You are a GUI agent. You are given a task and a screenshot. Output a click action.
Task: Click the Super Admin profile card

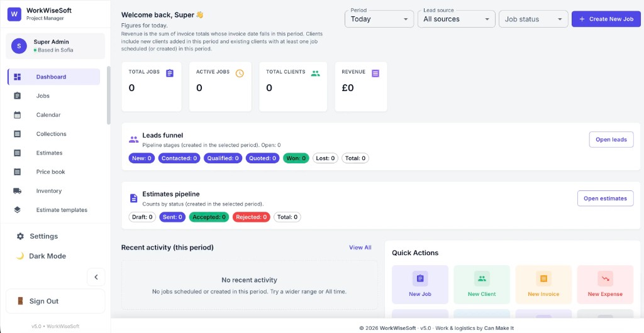coord(55,46)
